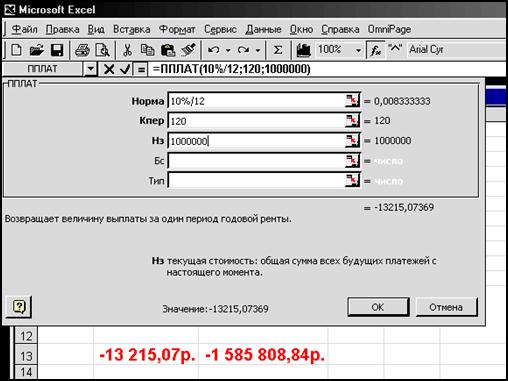Image resolution: width=508 pixels, height=381 pixels.
Task: Collapse dialog from Кпер field icon
Action: click(352, 121)
